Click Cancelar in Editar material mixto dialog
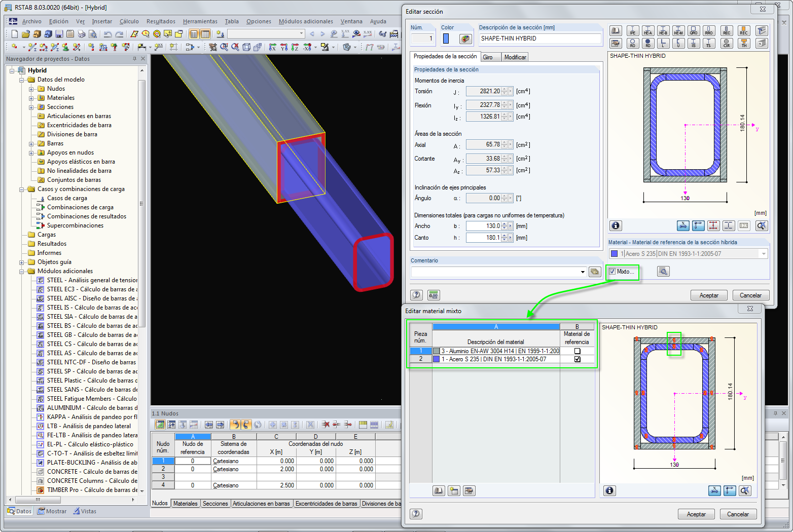The height and width of the screenshot is (532, 793). pos(738,514)
